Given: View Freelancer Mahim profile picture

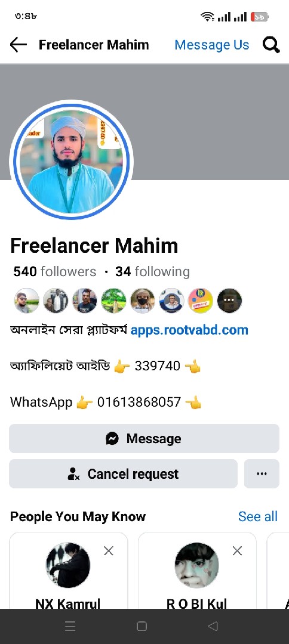Looking at the screenshot, I should point(71,160).
